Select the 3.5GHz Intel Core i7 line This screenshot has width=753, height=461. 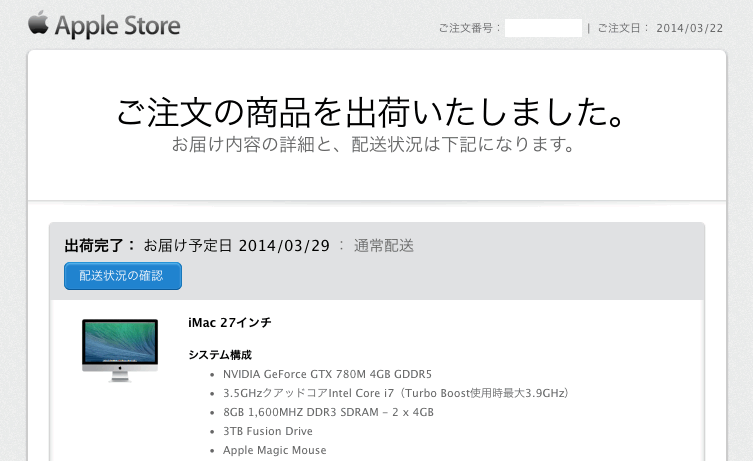[396, 393]
